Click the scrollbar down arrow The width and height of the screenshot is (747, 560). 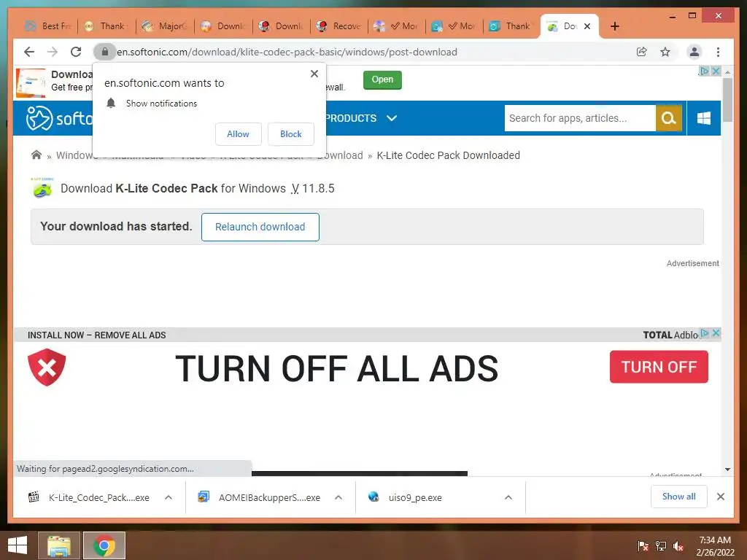(x=727, y=470)
